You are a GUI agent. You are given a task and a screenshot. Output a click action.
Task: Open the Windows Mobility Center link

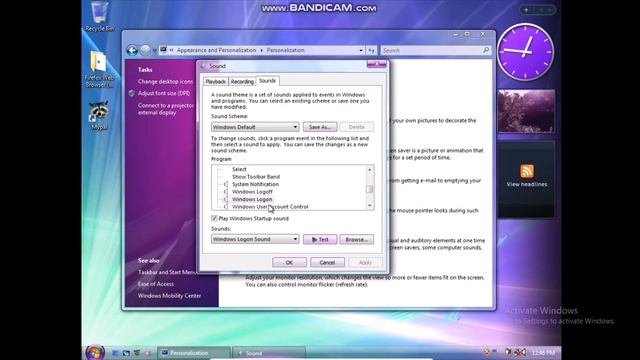(169, 296)
